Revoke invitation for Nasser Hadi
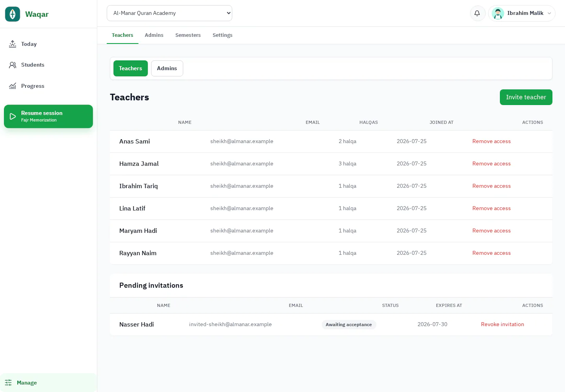 [503, 325]
